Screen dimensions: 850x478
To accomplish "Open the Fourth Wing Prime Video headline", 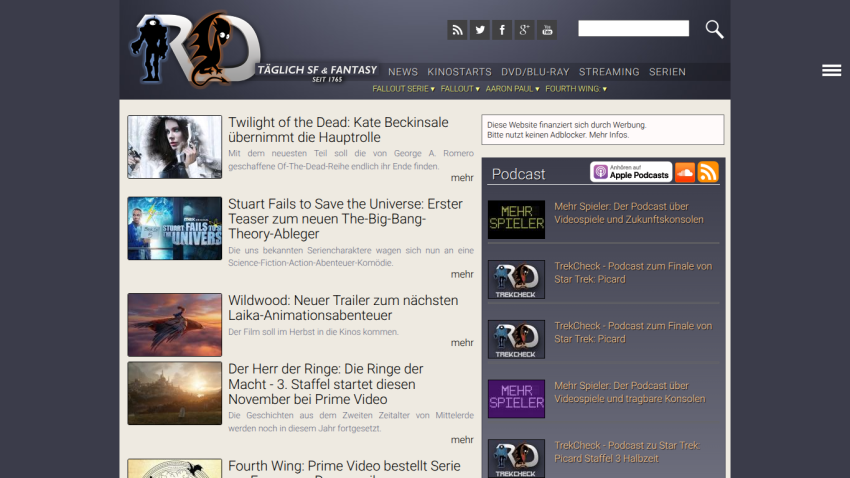I will 344,466.
